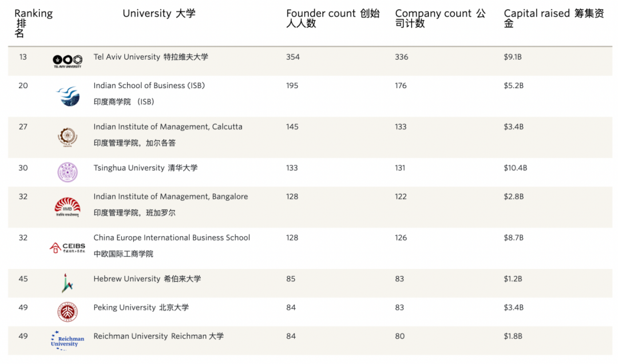The height and width of the screenshot is (364, 618).
Task: Click the Indian School of Business logo
Action: 68,96
